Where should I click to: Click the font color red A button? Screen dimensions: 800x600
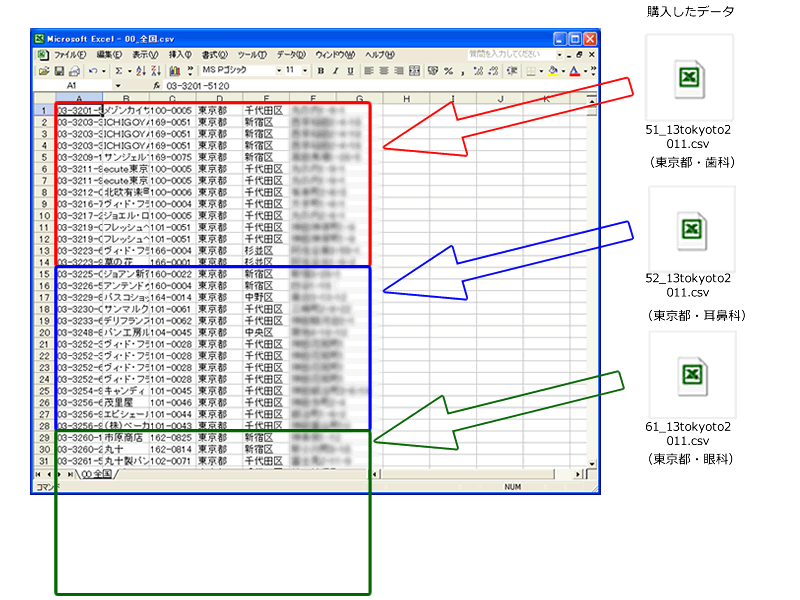pyautogui.click(x=575, y=71)
